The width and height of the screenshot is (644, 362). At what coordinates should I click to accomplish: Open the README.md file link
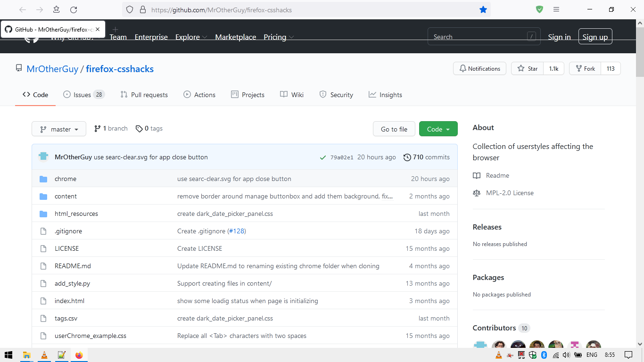(x=73, y=265)
